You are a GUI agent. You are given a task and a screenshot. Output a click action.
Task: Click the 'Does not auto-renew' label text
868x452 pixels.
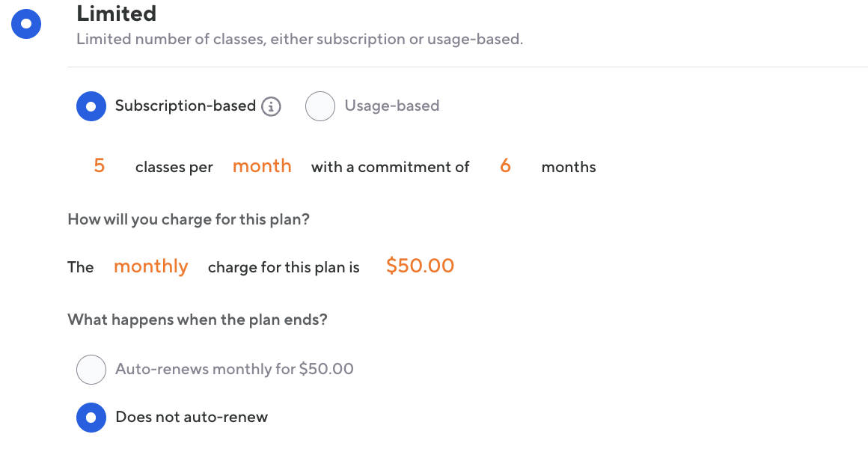(192, 418)
